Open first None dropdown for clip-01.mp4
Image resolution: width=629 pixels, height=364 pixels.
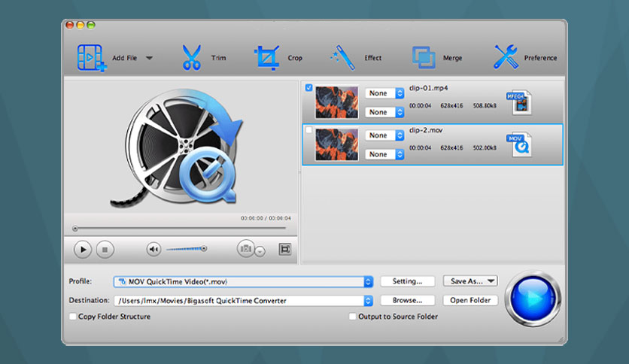pos(384,93)
